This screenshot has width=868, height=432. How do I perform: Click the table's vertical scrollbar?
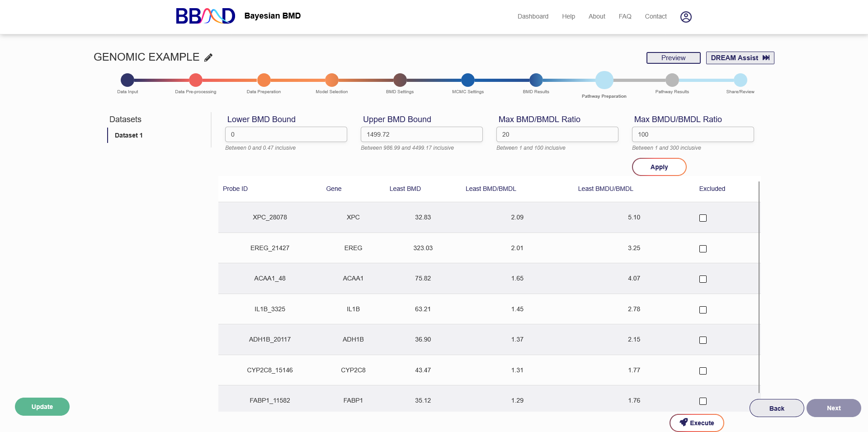pyautogui.click(x=759, y=287)
